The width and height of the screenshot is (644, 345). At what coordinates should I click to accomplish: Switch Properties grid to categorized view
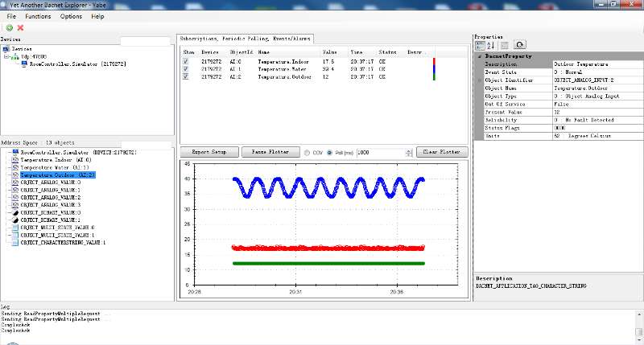(481, 45)
